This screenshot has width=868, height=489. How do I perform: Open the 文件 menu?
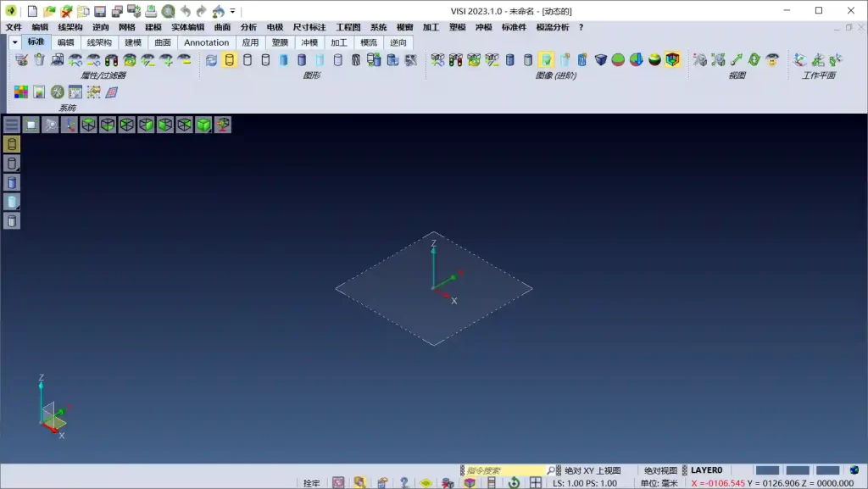click(x=14, y=27)
